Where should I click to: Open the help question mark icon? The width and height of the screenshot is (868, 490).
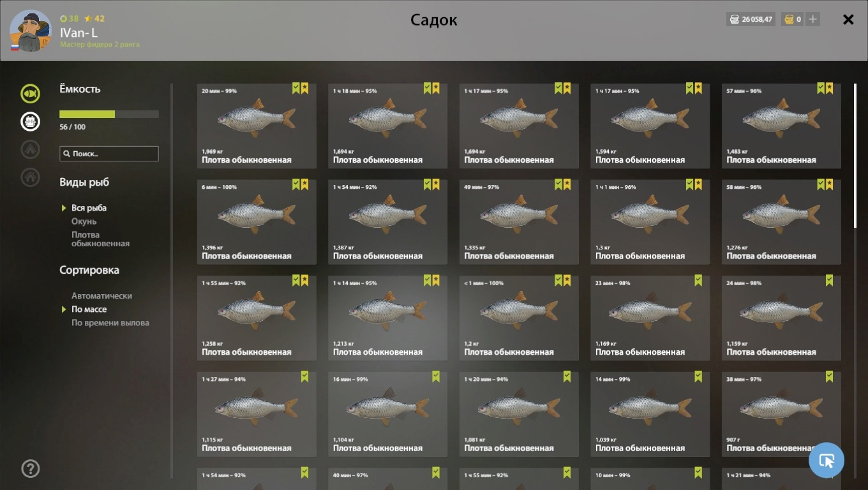pyautogui.click(x=30, y=468)
